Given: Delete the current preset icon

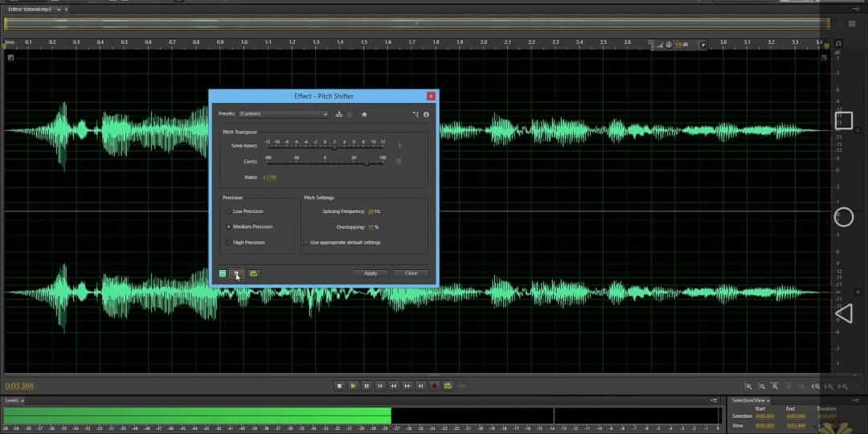Looking at the screenshot, I should click(x=350, y=114).
